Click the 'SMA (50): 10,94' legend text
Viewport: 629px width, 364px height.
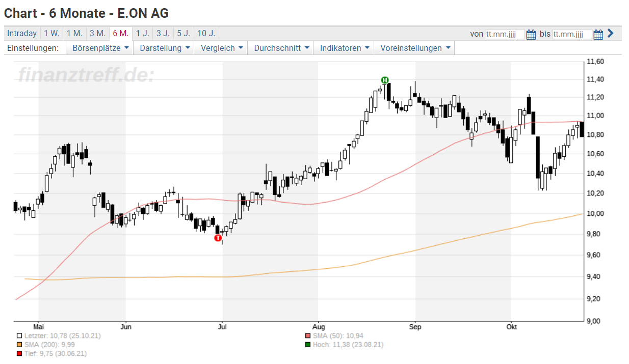tap(339, 336)
